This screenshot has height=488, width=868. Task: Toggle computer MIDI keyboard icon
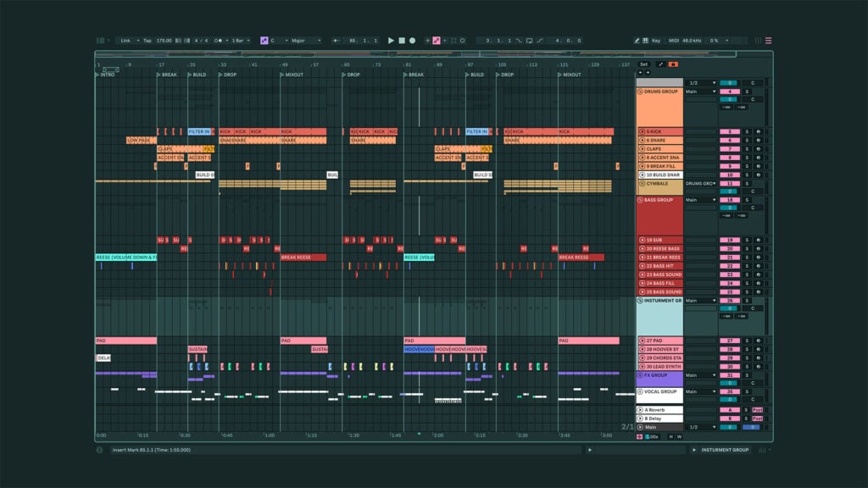(645, 41)
